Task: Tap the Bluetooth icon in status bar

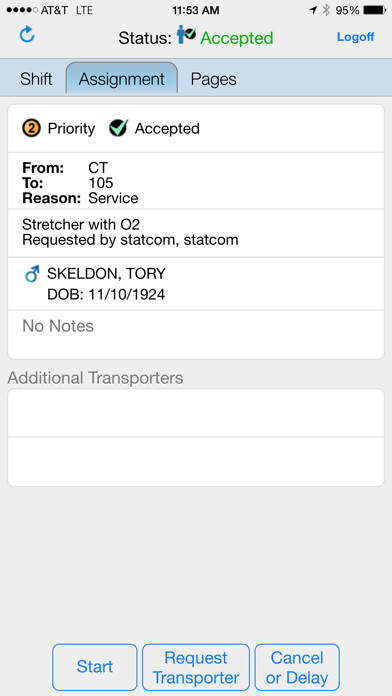Action: (326, 10)
